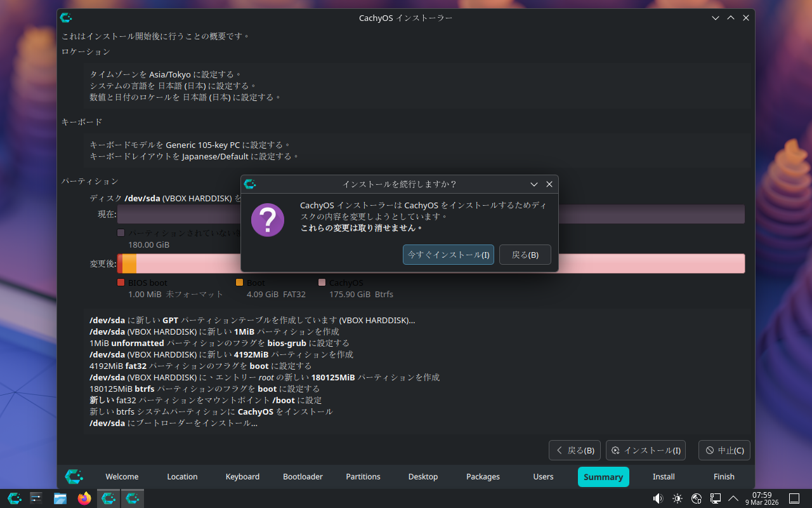Open the file manager from taskbar
The width and height of the screenshot is (812, 508).
point(60,498)
